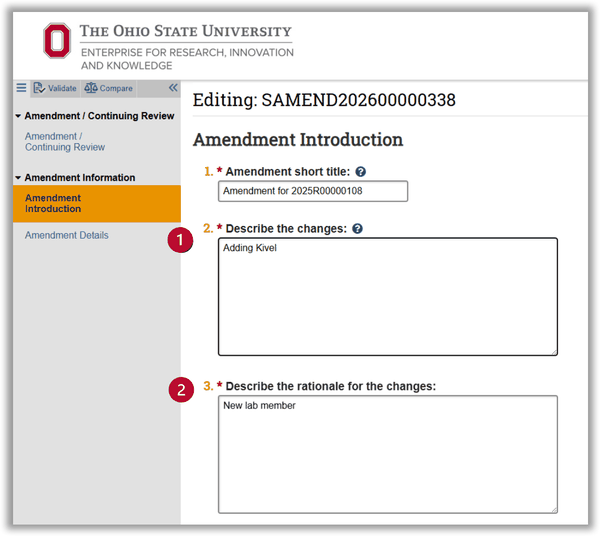Select the Amendment Introduction sidebar item
This screenshot has height=536, width=600.
[x=97, y=204]
